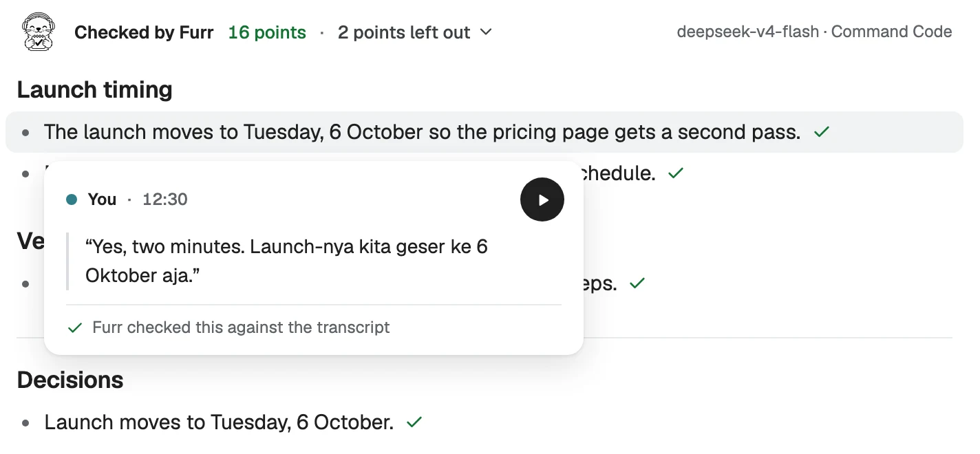Expand the "2 points left out" chevron

[486, 32]
